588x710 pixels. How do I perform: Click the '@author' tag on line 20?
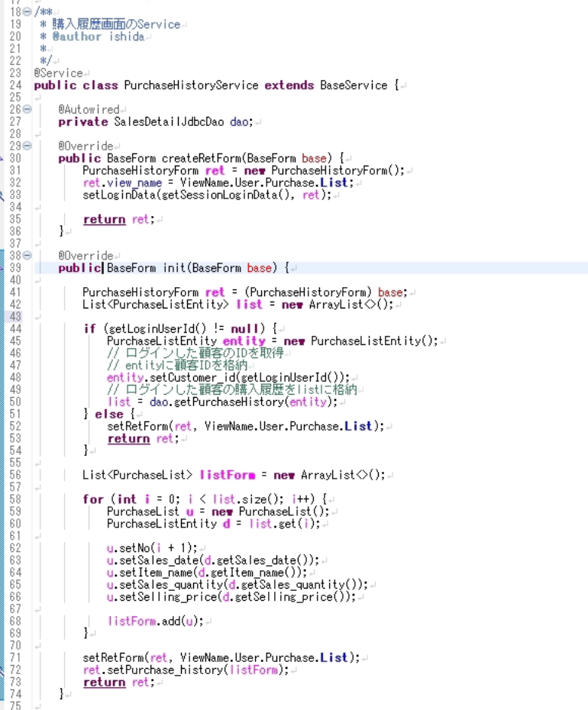coord(77,36)
